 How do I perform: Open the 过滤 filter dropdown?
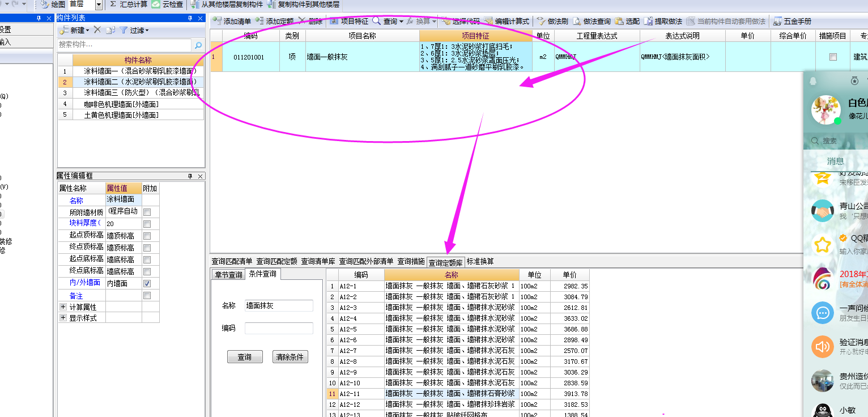point(134,30)
